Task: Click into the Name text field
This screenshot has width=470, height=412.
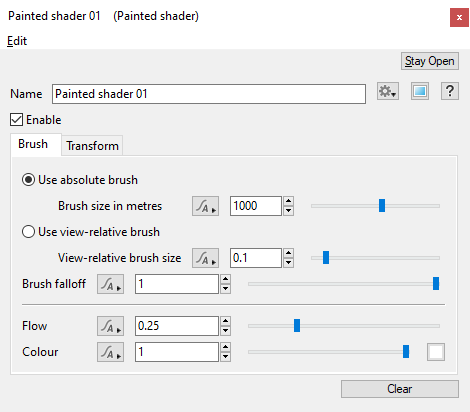Action: point(209,94)
